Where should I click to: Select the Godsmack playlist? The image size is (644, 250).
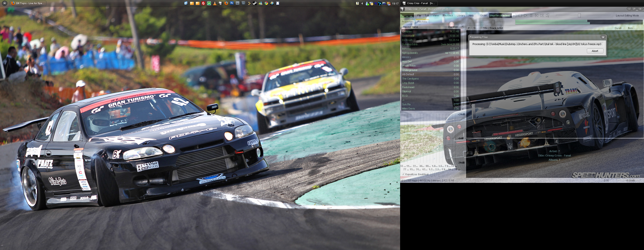[x=430, y=36]
